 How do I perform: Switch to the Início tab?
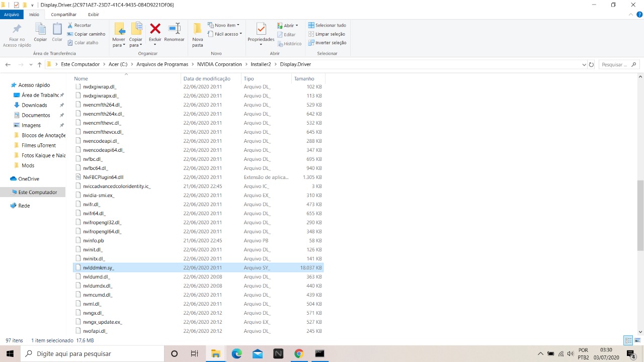[x=34, y=15]
